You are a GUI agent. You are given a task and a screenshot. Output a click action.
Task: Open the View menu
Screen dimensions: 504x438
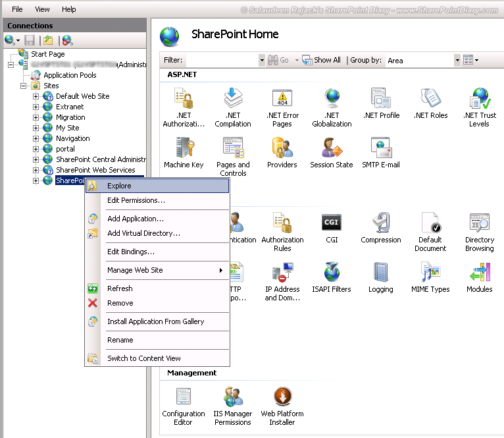pyautogui.click(x=42, y=9)
